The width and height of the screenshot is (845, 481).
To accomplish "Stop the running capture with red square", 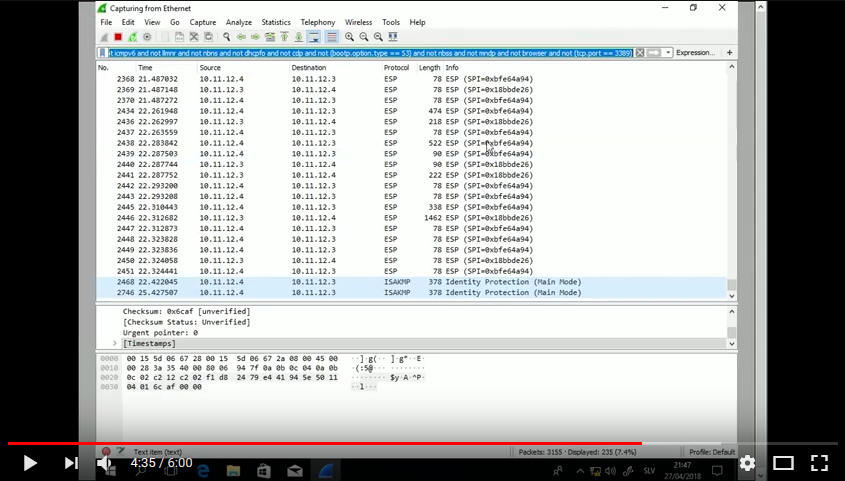I will click(118, 37).
